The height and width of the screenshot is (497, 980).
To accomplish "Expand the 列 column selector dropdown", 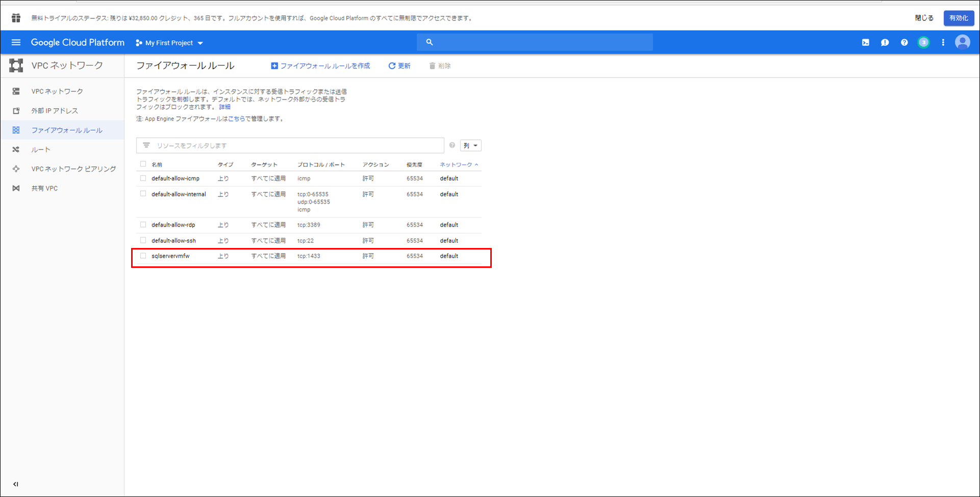I will click(x=470, y=145).
